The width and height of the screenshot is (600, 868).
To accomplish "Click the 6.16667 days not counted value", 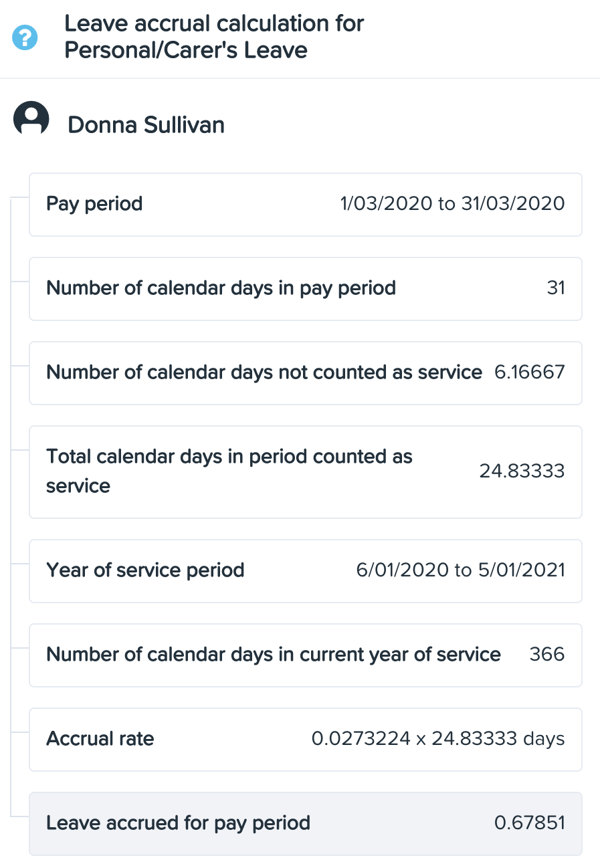I will (530, 372).
